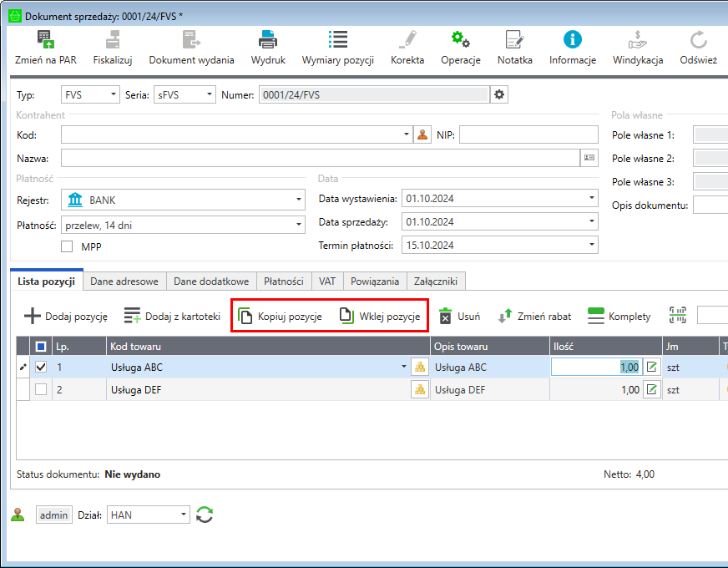Open Wymiary pozycji list icon
The height and width of the screenshot is (568, 728).
click(x=337, y=39)
